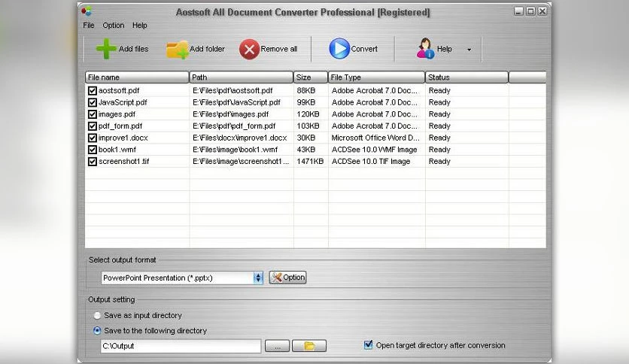
Task: Close the converter window
Action: pyautogui.click(x=542, y=11)
